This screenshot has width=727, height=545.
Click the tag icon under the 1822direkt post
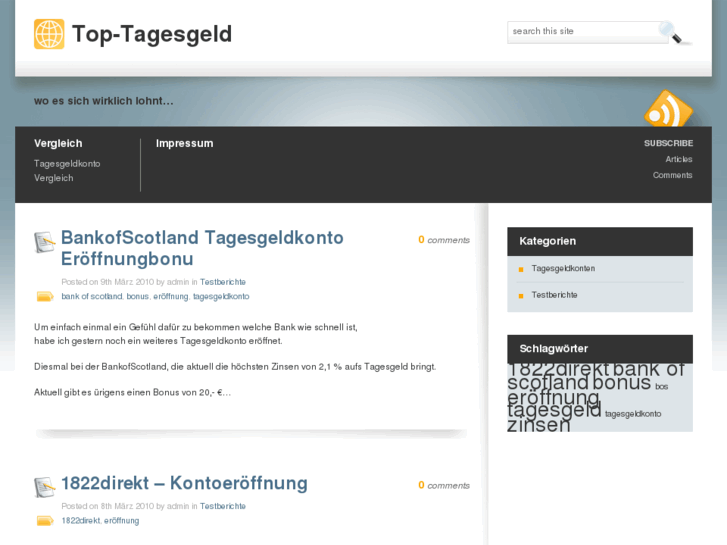pos(45,521)
